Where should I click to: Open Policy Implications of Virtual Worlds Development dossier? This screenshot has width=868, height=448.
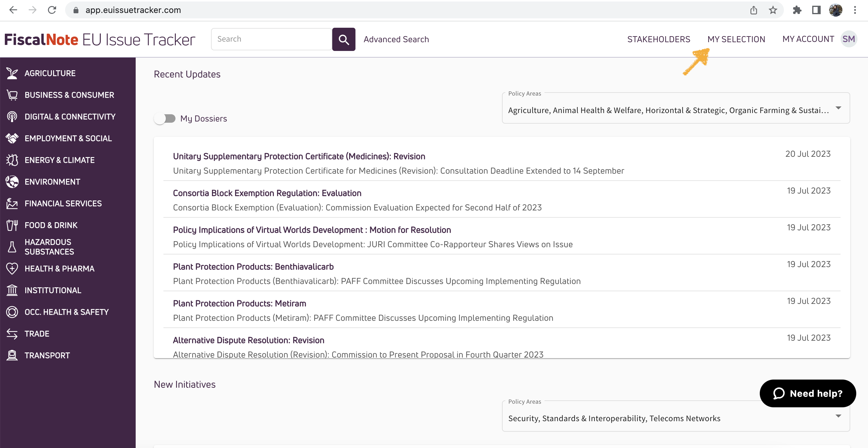(312, 230)
